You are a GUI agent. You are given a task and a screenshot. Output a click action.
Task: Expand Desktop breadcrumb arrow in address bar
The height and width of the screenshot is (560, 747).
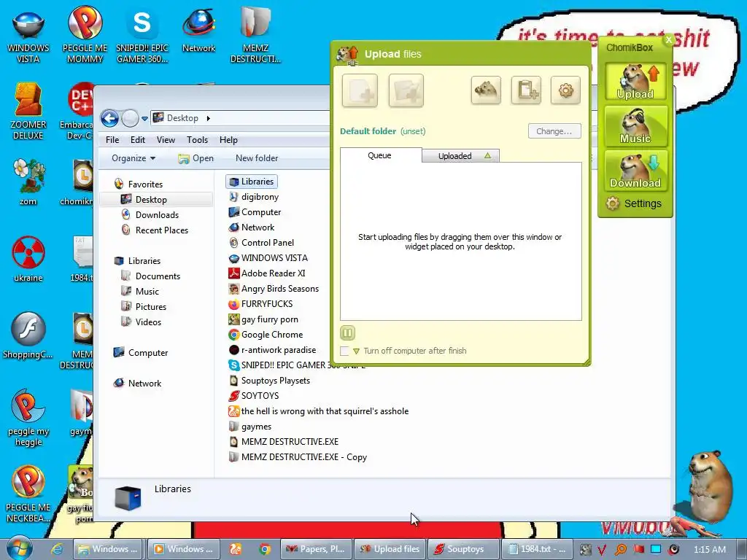pyautogui.click(x=208, y=118)
